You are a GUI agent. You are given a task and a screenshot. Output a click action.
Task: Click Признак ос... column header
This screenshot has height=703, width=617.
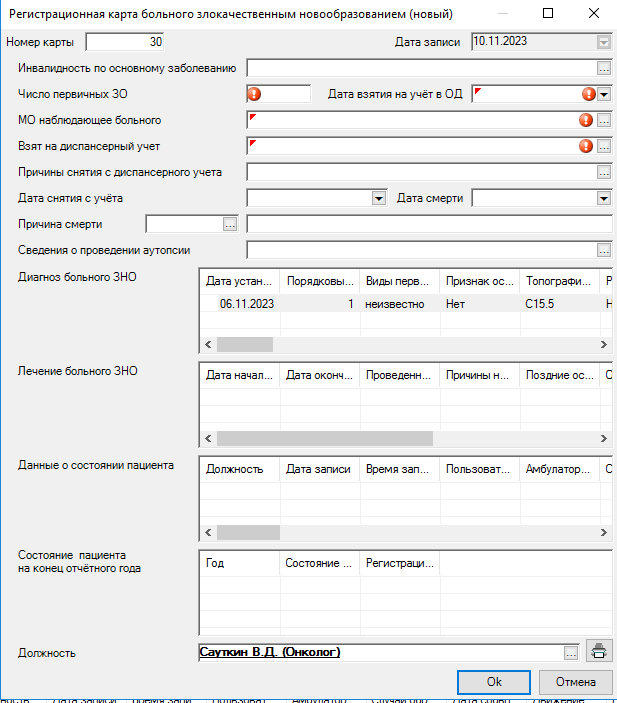click(479, 281)
